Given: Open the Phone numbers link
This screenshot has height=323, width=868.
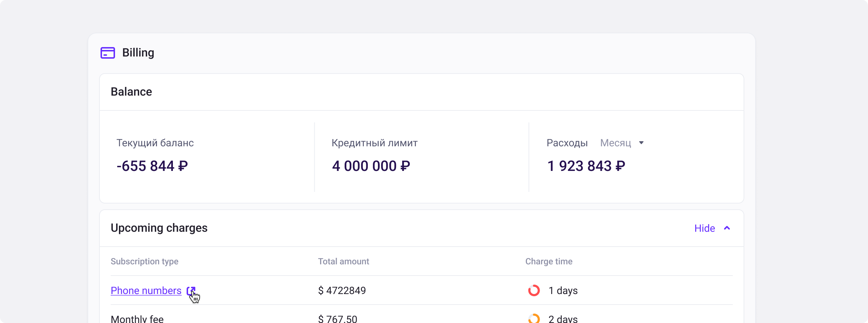Looking at the screenshot, I should pyautogui.click(x=146, y=291).
